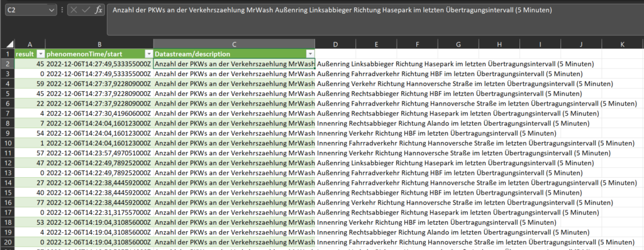The height and width of the screenshot is (250, 644).
Task: Open the Datastream/description filter dropdown
Action: coord(310,54)
